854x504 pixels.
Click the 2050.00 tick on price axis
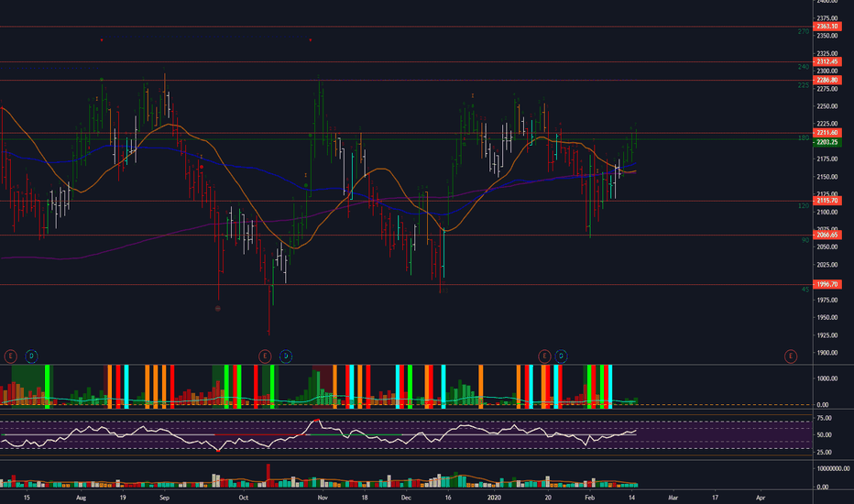827,247
